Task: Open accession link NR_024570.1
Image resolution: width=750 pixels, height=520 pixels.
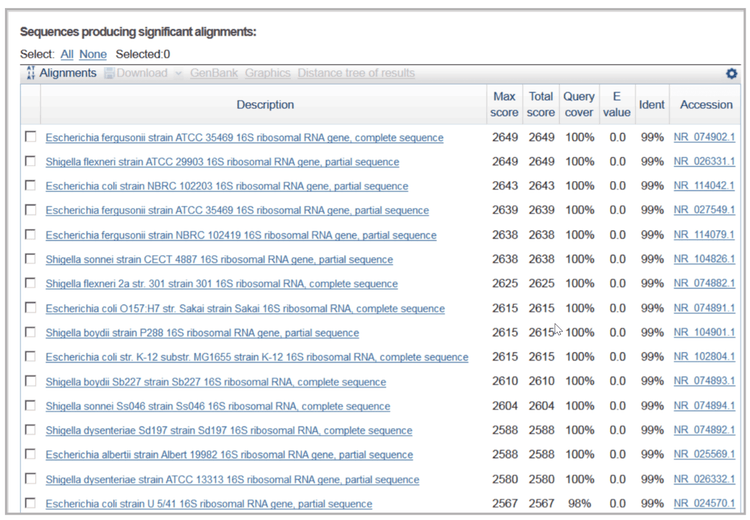Action: [x=704, y=504]
